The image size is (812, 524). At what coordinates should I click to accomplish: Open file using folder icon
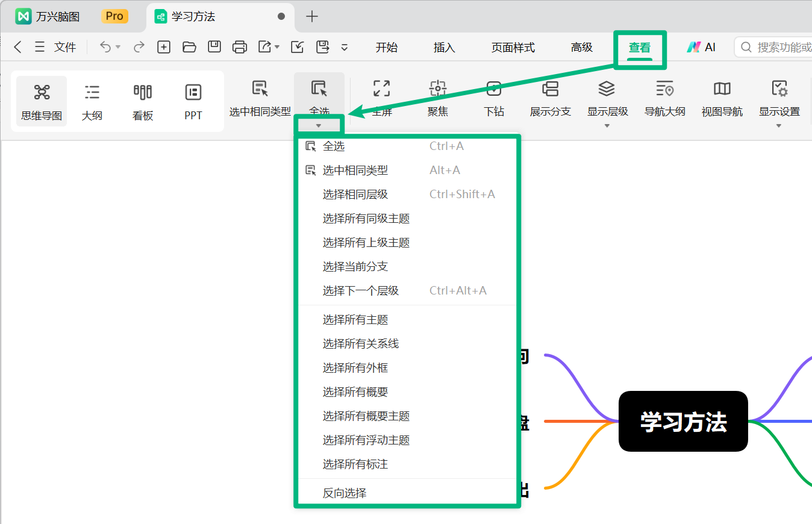(x=189, y=47)
